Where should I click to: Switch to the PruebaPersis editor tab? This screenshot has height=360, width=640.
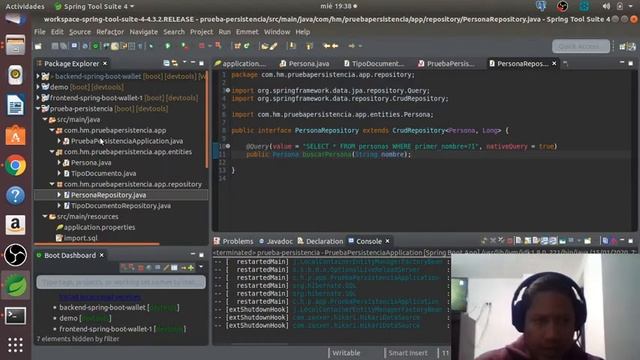447,63
